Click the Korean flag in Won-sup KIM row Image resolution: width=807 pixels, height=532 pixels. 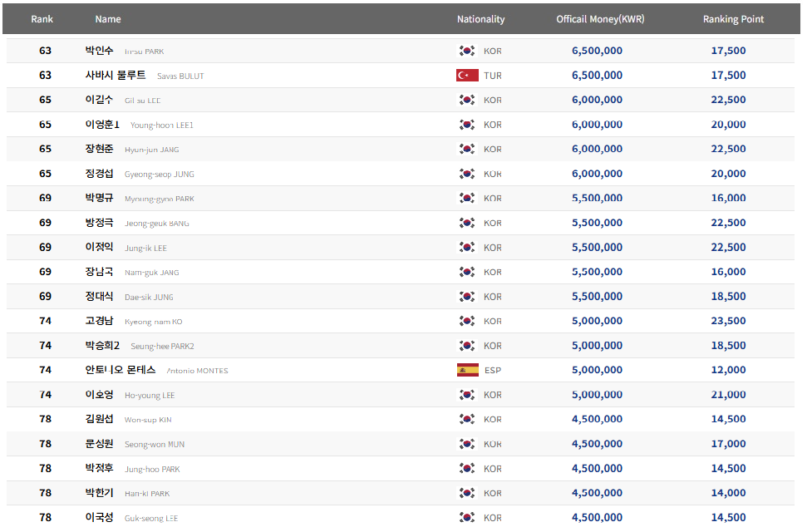pos(467,419)
